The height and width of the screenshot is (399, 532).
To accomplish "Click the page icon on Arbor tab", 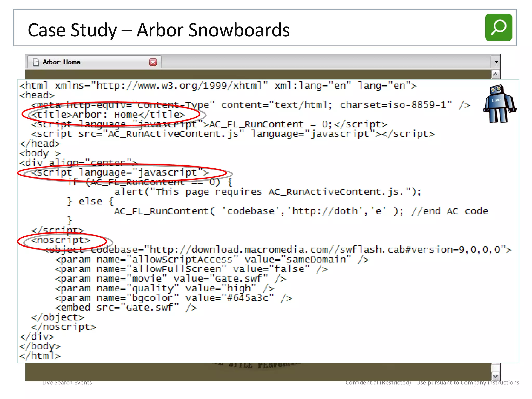I will click(x=36, y=62).
